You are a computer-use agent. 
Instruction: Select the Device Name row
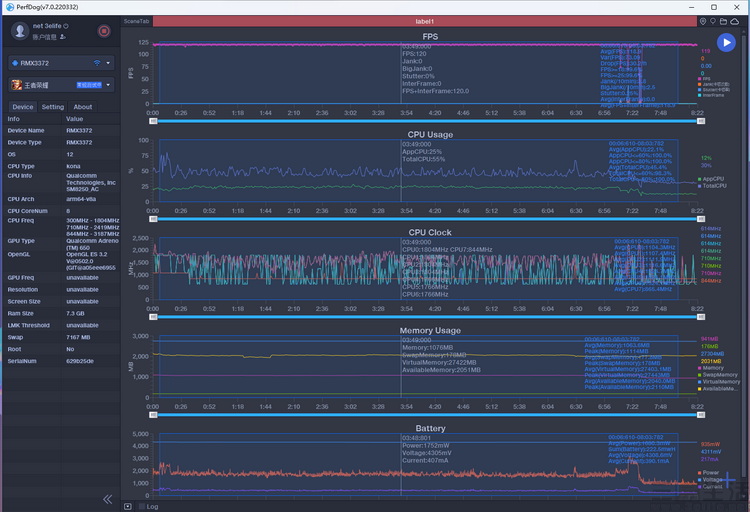point(61,130)
